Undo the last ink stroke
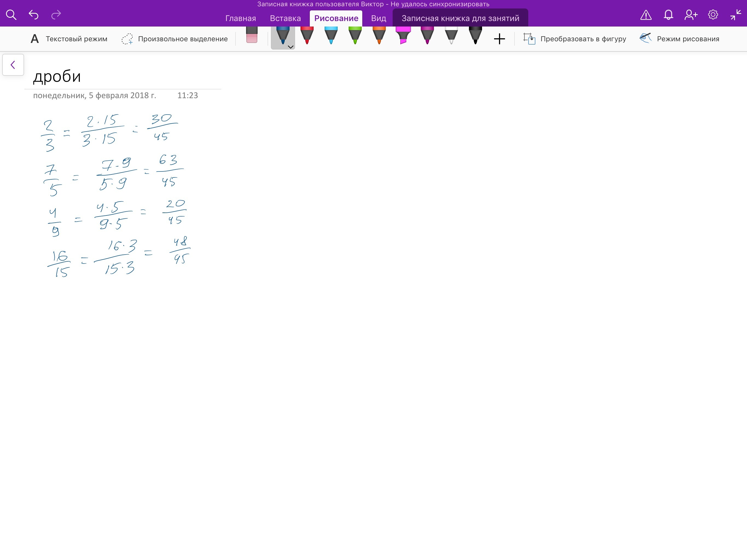Viewport: 747px width, 560px height. (x=33, y=15)
